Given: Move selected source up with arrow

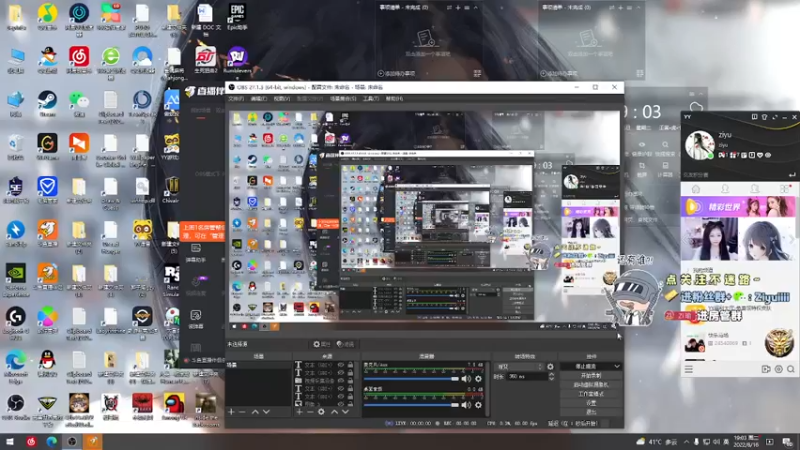Looking at the screenshot, I should tap(334, 412).
